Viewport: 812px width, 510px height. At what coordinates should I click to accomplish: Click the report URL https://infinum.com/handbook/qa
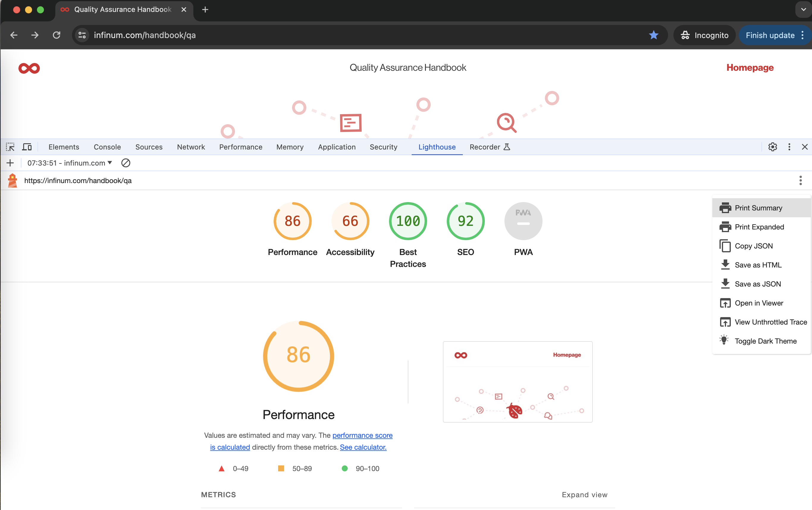78,181
